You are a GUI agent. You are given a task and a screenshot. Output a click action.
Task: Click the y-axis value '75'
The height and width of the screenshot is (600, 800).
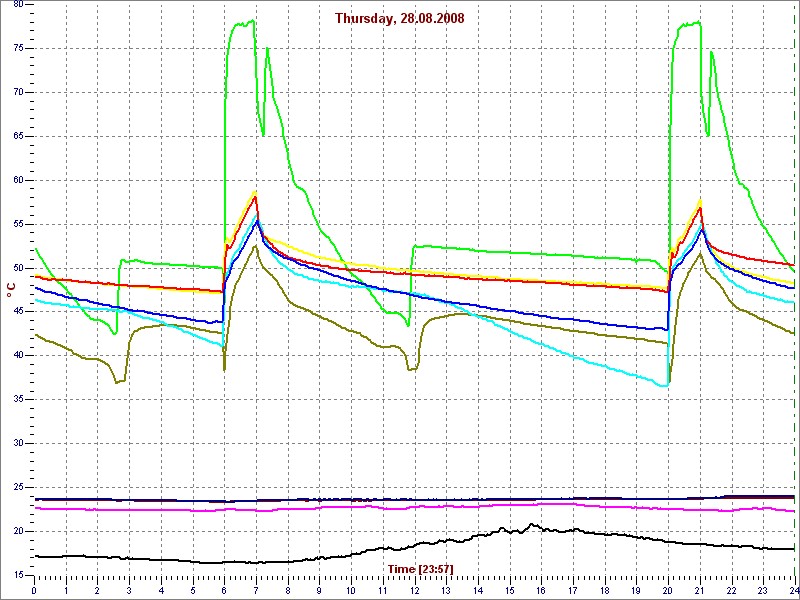click(x=18, y=48)
